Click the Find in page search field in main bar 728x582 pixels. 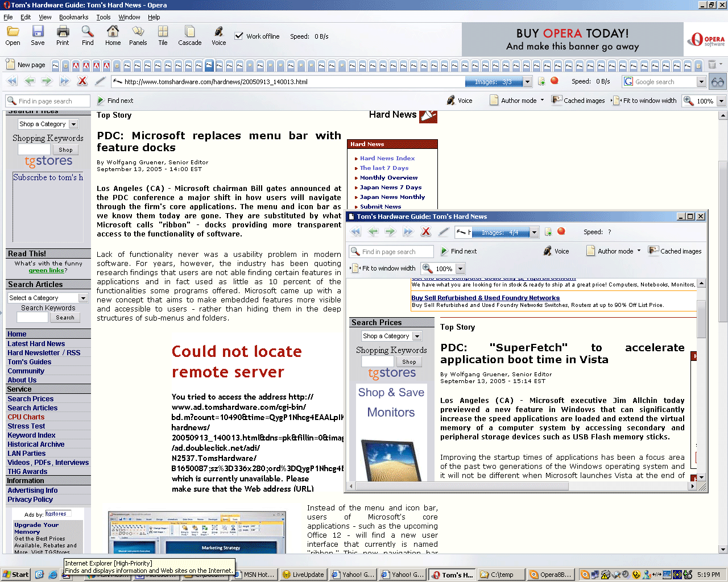point(48,101)
